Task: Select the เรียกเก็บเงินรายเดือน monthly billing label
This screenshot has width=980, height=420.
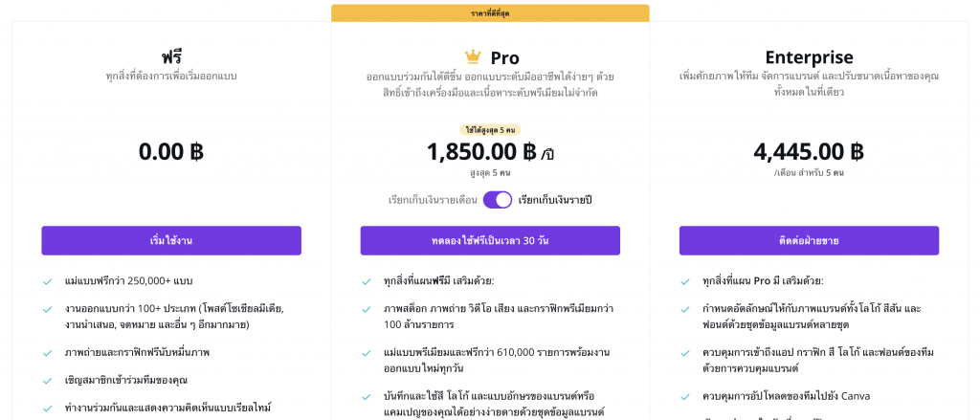Action: [x=433, y=200]
